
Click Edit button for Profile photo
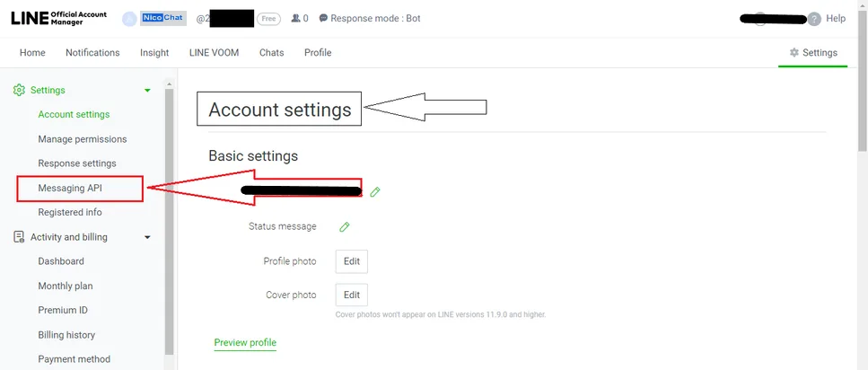pyautogui.click(x=352, y=261)
